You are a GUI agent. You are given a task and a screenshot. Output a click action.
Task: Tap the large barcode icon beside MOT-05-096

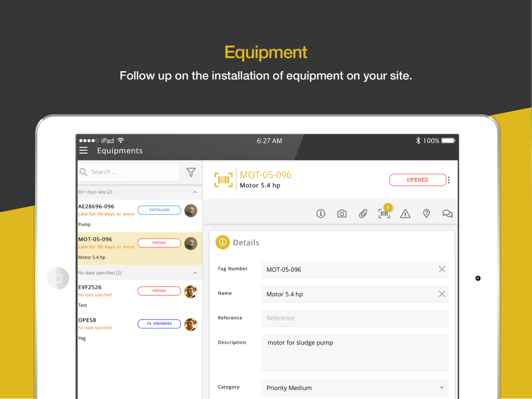[x=223, y=180]
